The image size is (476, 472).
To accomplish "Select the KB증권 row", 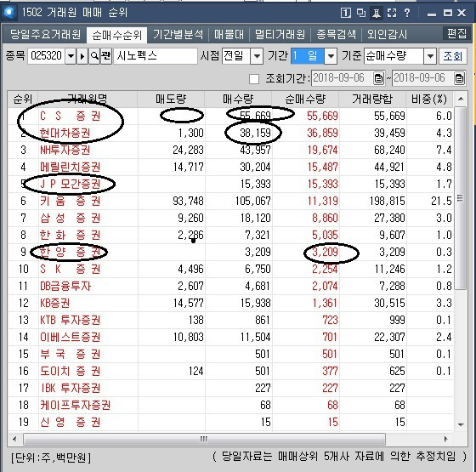I will coord(230,303).
